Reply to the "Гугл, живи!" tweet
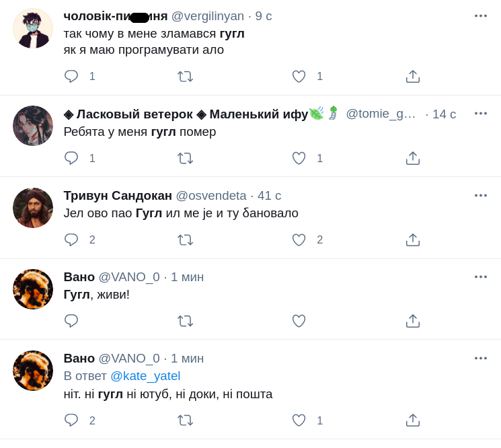501x448 pixels. pos(71,322)
